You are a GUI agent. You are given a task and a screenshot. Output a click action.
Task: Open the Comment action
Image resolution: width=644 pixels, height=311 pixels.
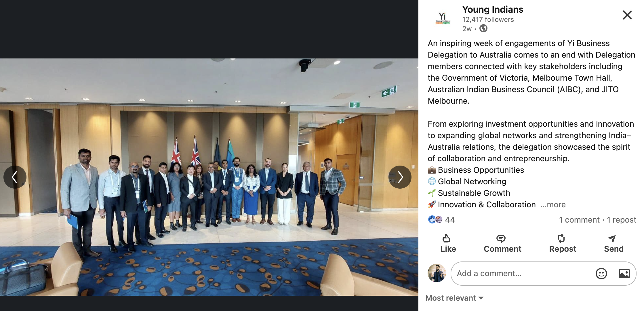[502, 244]
